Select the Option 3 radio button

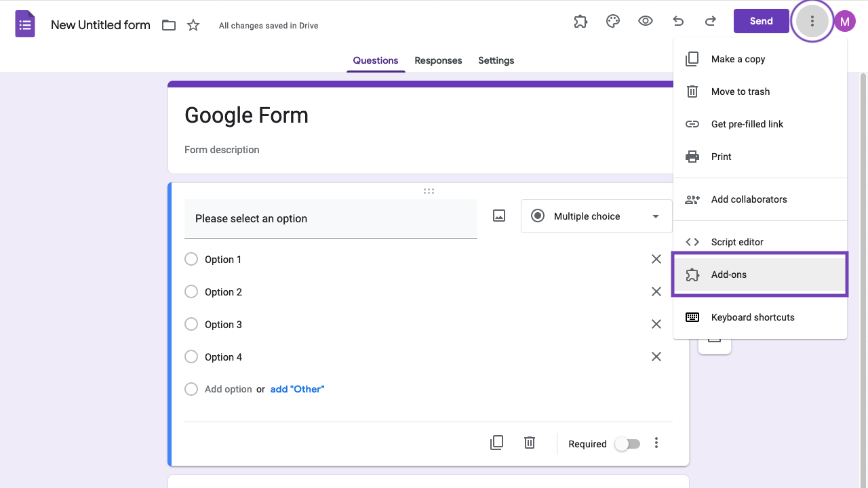(191, 325)
